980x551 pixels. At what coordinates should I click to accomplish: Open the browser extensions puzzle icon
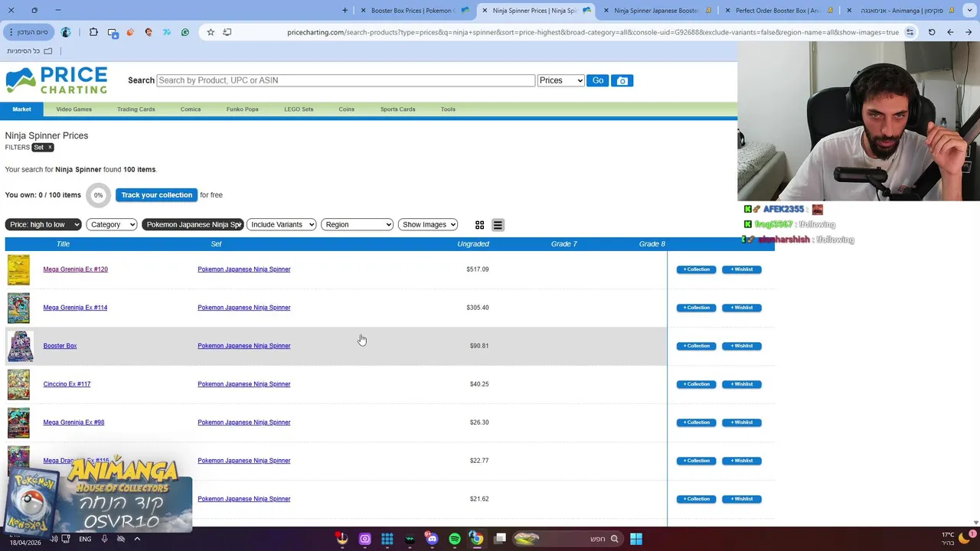[x=93, y=32]
